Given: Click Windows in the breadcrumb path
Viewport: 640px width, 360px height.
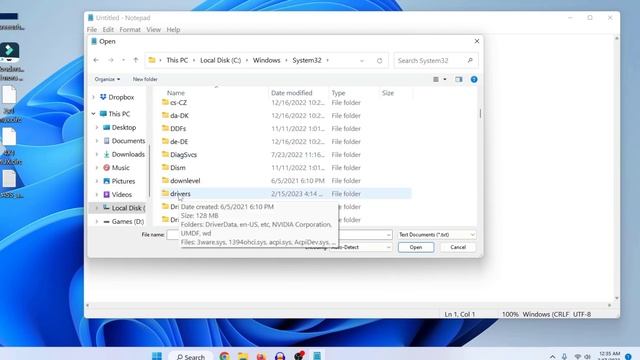Looking at the screenshot, I should [267, 60].
